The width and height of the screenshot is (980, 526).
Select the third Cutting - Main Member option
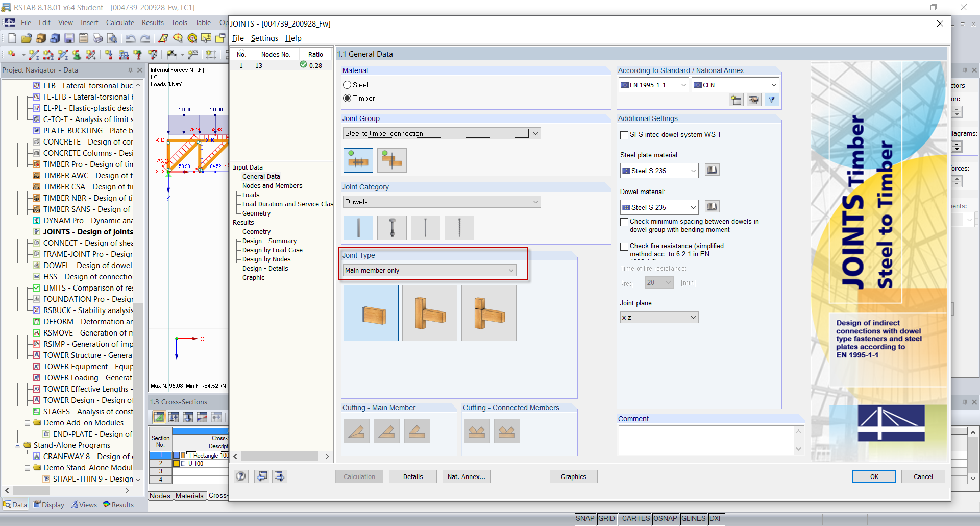(x=417, y=431)
